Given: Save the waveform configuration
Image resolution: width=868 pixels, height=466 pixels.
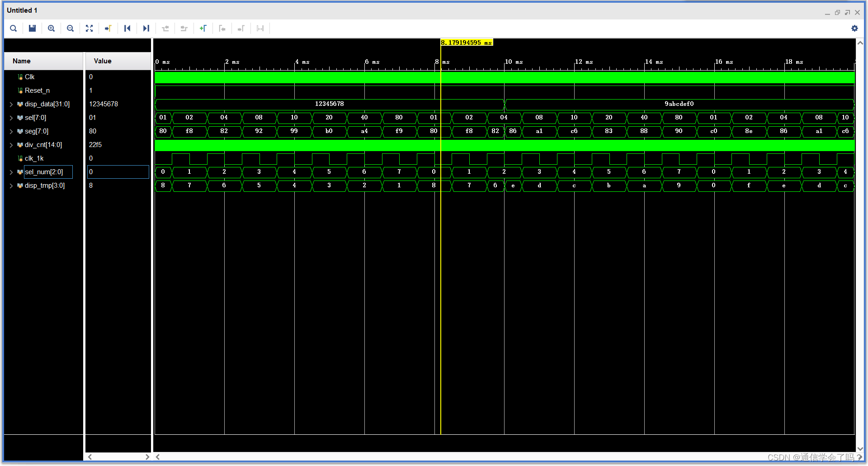Looking at the screenshot, I should tap(32, 29).
